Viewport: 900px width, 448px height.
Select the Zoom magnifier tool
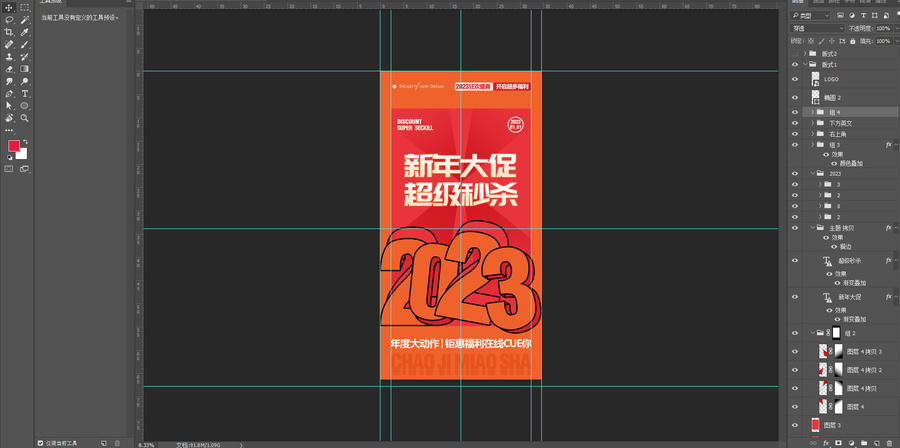pyautogui.click(x=25, y=118)
